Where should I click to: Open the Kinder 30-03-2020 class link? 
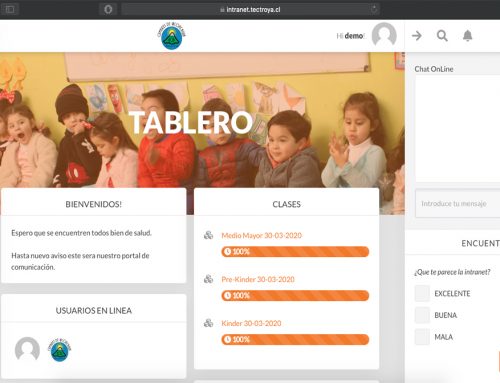click(x=251, y=323)
